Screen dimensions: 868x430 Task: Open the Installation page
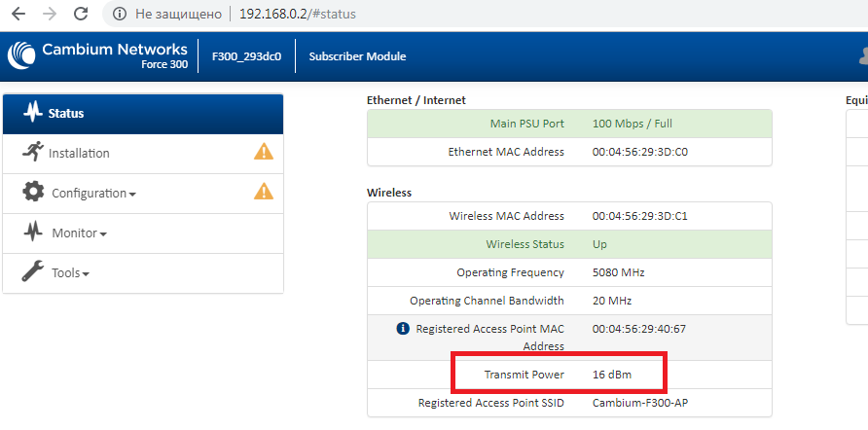[x=79, y=154]
